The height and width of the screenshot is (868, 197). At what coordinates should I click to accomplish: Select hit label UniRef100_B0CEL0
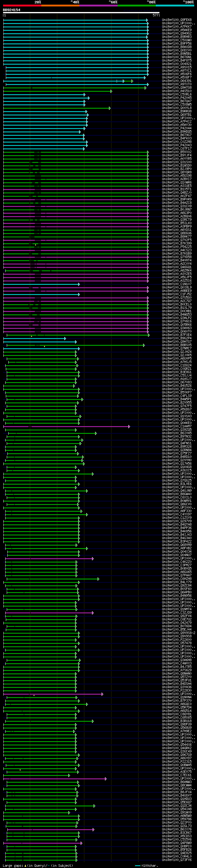pyautogui.click(x=177, y=304)
